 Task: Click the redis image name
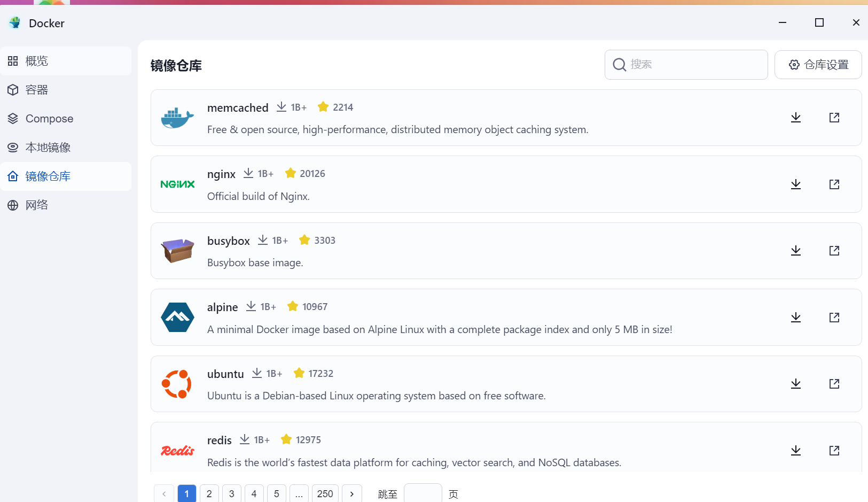pyautogui.click(x=220, y=441)
